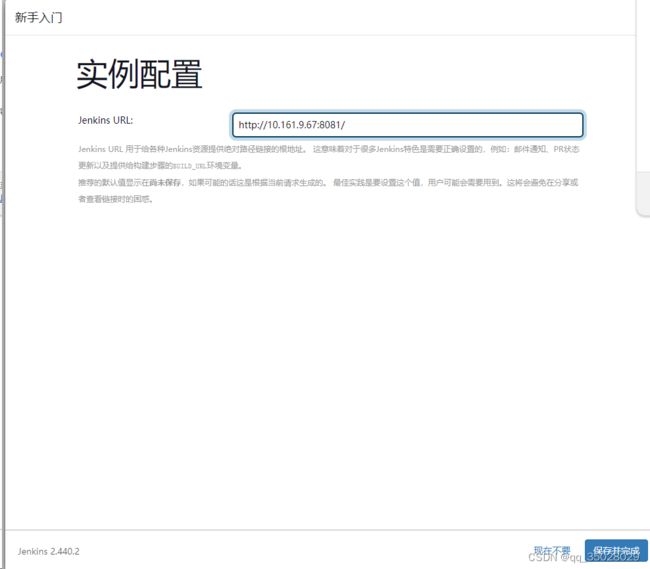The image size is (650, 569).
Task: Click the 新手入门 header text
Action: [39, 17]
